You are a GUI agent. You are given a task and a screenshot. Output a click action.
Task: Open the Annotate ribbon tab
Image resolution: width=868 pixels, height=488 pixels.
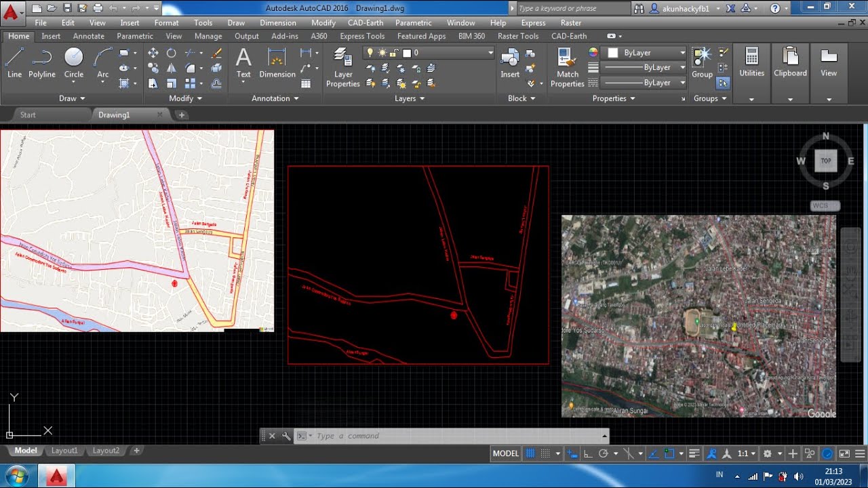click(89, 36)
